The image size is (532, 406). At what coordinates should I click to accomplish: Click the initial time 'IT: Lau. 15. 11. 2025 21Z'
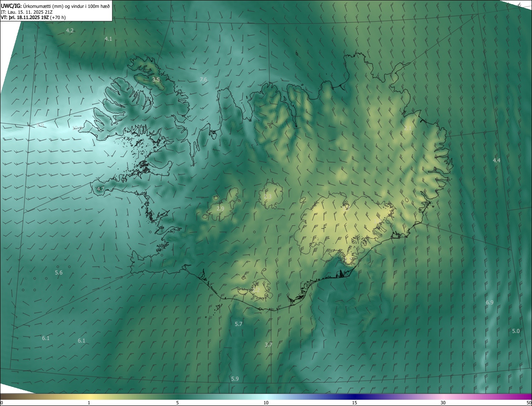pyautogui.click(x=27, y=12)
